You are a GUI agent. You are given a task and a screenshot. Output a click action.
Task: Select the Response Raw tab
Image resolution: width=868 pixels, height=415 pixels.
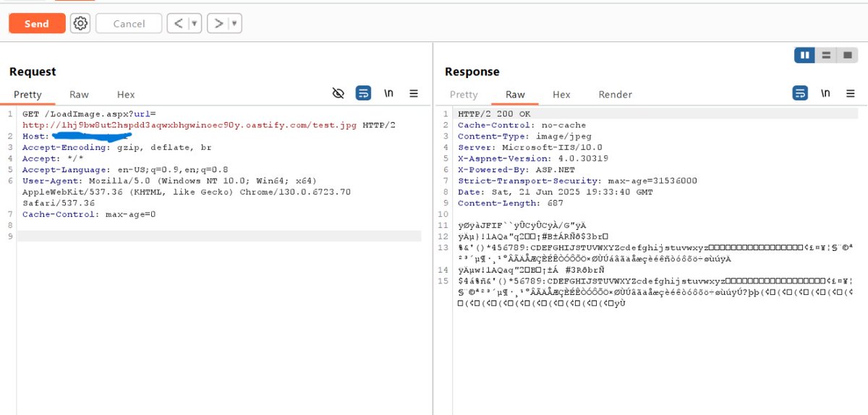coord(515,95)
